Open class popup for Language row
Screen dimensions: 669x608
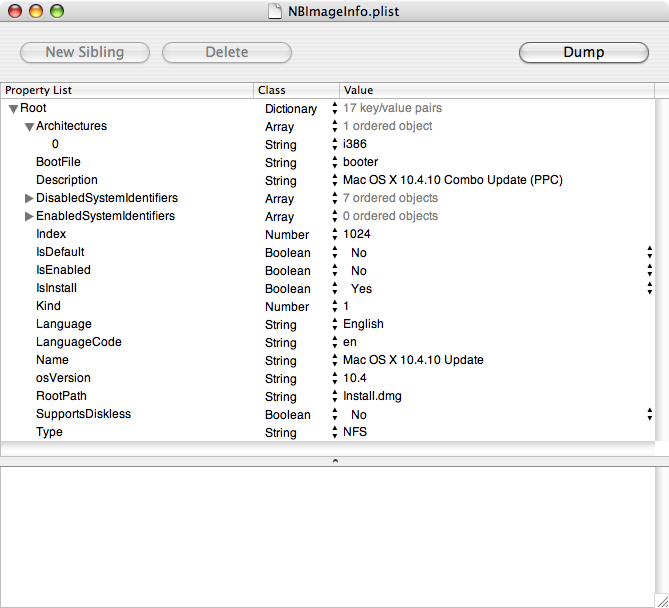click(334, 324)
